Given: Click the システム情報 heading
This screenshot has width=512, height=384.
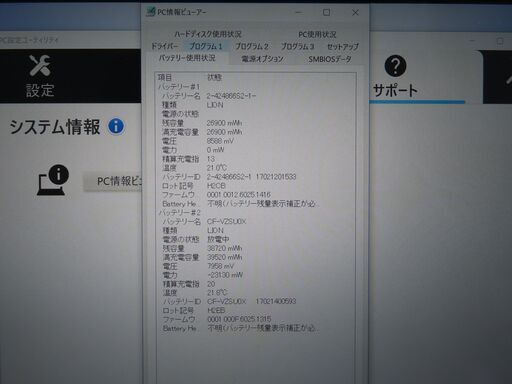Looking at the screenshot, I should tap(55, 127).
